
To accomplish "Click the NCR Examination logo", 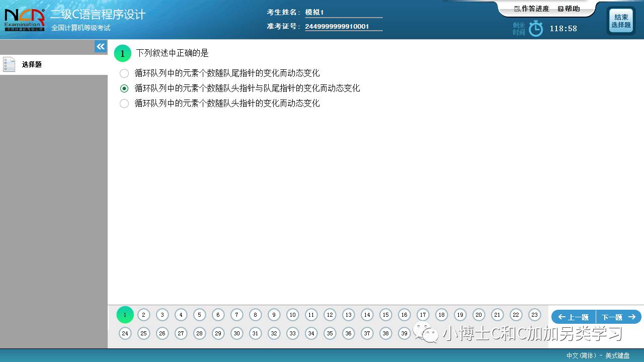I will [x=25, y=20].
